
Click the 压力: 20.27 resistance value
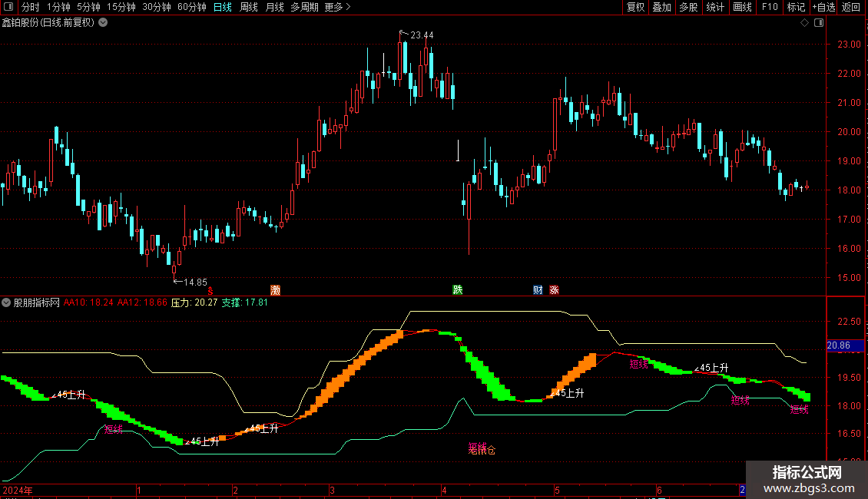click(x=194, y=302)
